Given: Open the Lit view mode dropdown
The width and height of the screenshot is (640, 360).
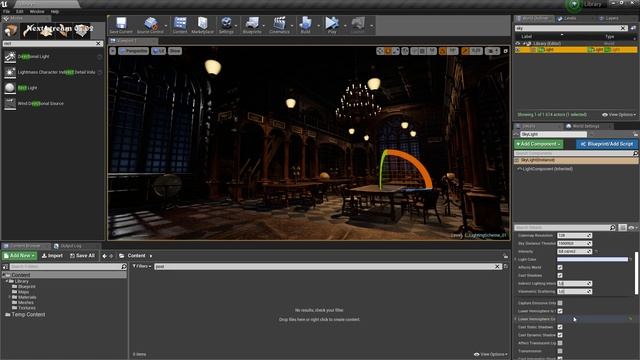Looking at the screenshot, I should (158, 51).
